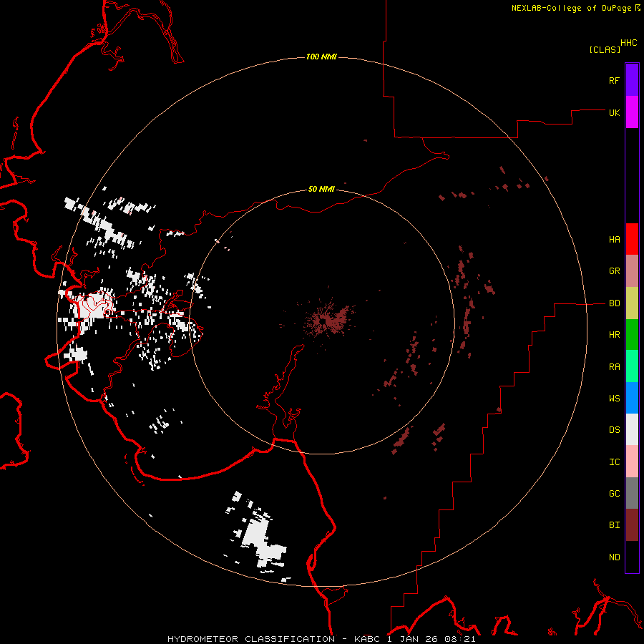
Task: Click the RF legend label
Action: pos(614,80)
